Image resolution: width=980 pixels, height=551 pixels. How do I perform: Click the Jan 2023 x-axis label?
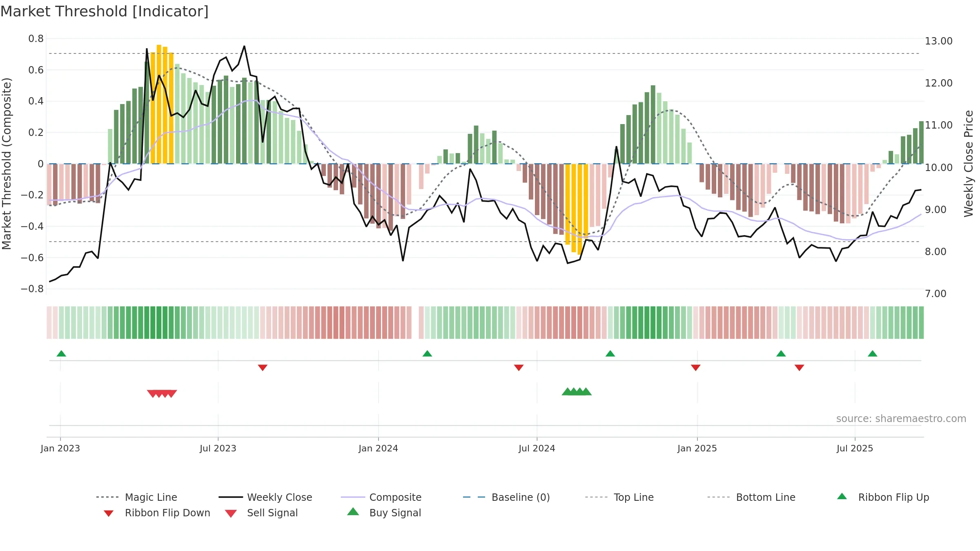point(60,449)
